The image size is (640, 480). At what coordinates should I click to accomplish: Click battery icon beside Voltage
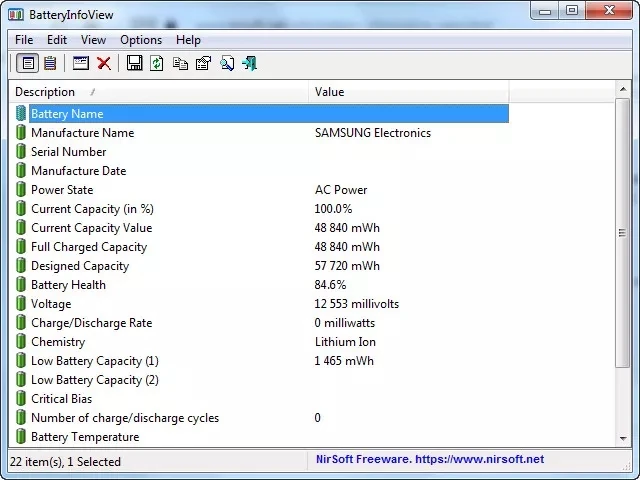(x=21, y=304)
